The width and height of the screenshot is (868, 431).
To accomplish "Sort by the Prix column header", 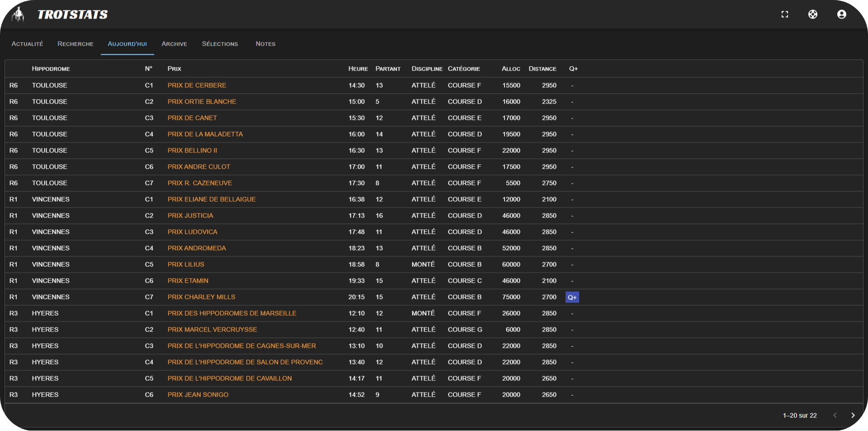I will click(175, 69).
